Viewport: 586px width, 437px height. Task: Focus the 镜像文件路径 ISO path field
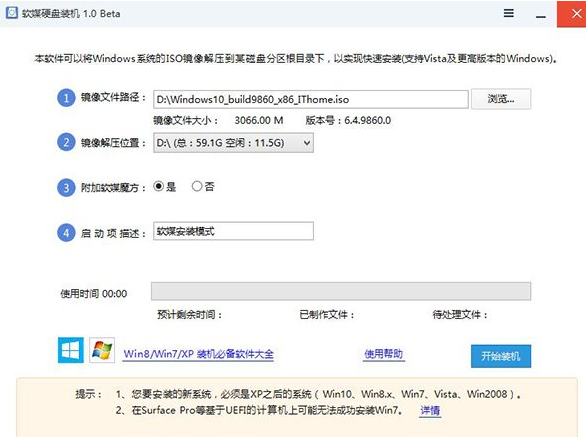point(311,99)
